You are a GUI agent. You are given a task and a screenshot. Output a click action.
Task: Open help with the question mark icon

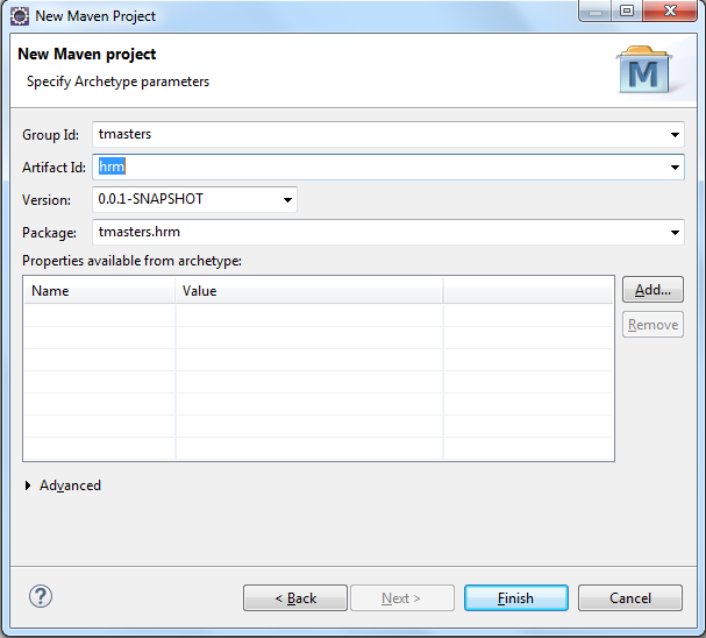pyautogui.click(x=40, y=597)
